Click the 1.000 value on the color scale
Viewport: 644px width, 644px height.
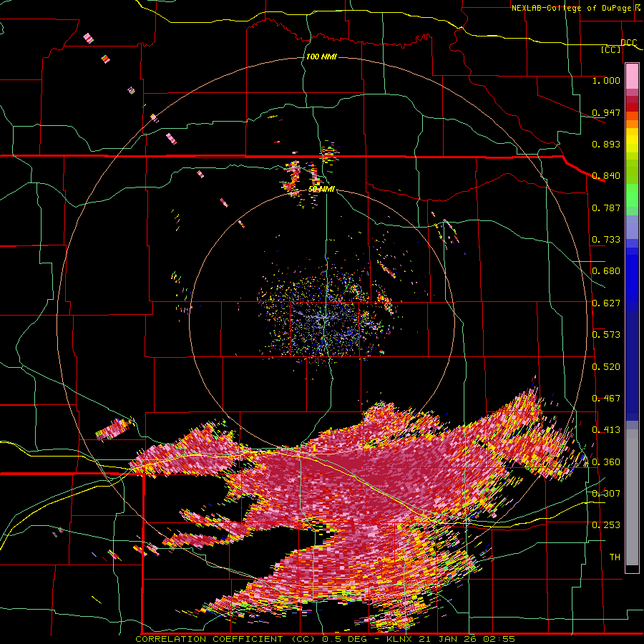(x=606, y=80)
